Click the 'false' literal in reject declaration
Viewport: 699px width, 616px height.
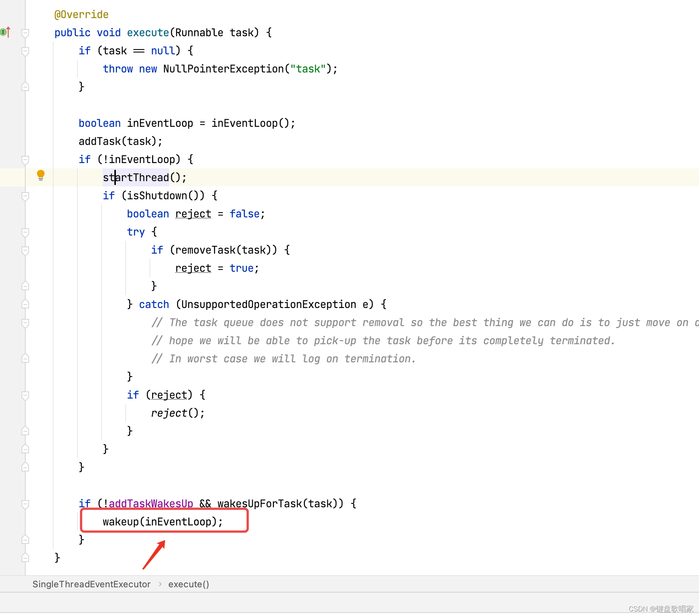point(245,214)
